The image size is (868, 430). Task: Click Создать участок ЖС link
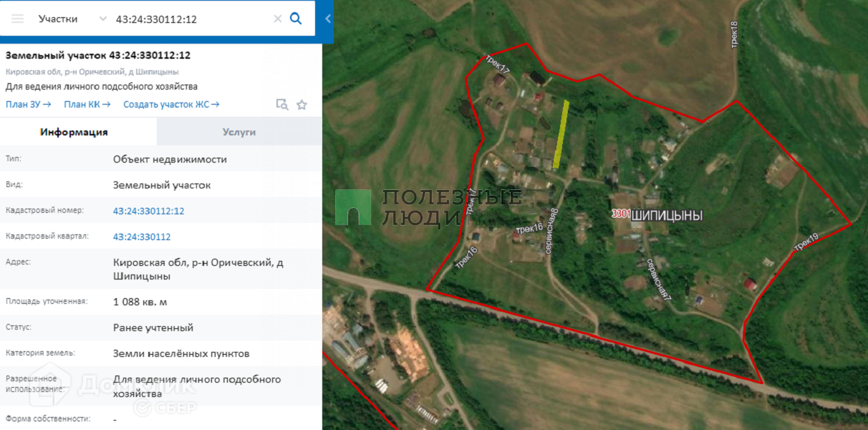[171, 105]
